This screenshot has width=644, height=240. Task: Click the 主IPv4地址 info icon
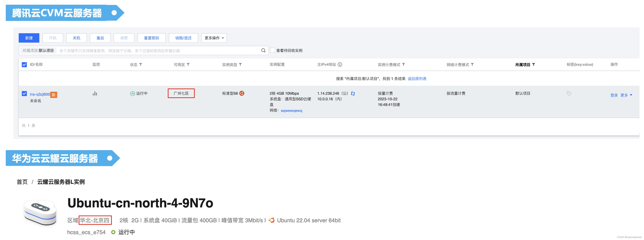[340, 64]
